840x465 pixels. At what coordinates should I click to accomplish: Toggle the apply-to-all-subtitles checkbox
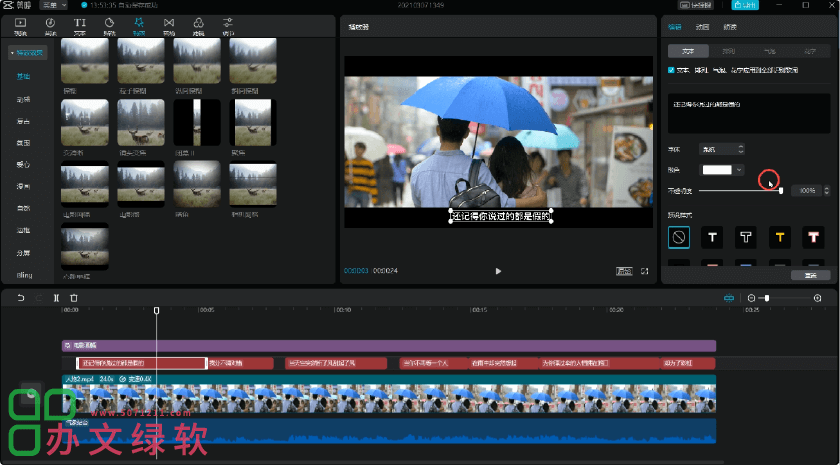click(x=671, y=70)
